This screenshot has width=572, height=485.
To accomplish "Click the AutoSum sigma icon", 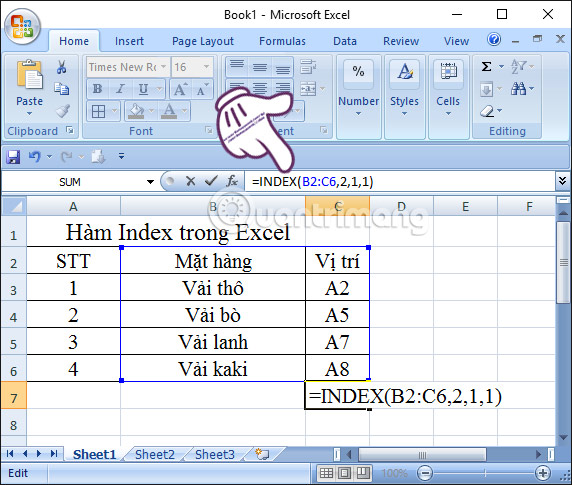I will [x=487, y=67].
